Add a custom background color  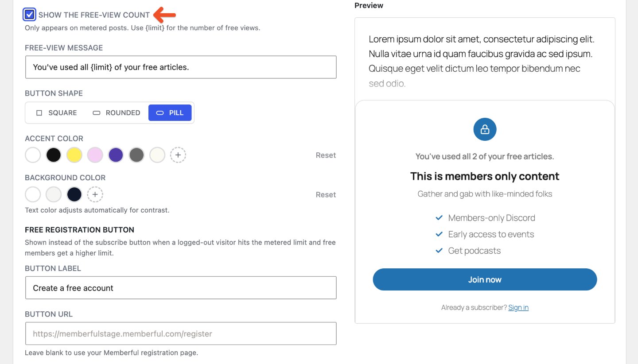tap(95, 194)
